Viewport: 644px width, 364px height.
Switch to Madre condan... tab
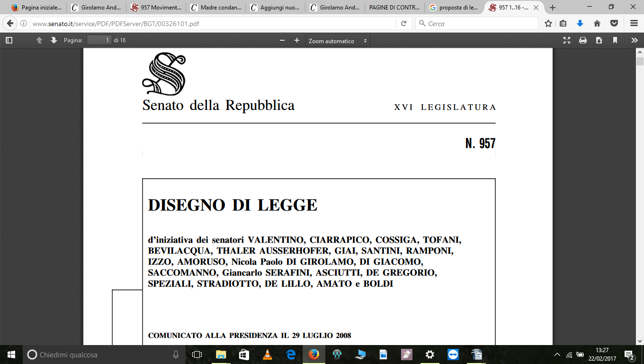click(x=215, y=8)
